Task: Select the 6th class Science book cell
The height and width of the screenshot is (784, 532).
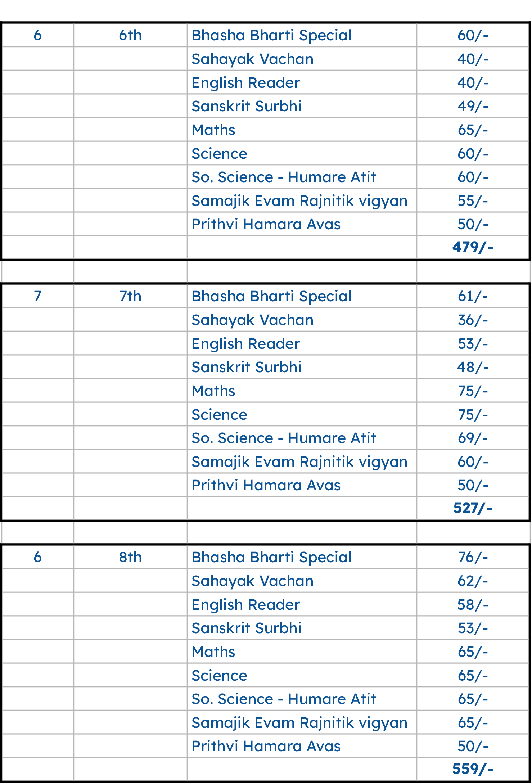Action: pyautogui.click(x=219, y=154)
